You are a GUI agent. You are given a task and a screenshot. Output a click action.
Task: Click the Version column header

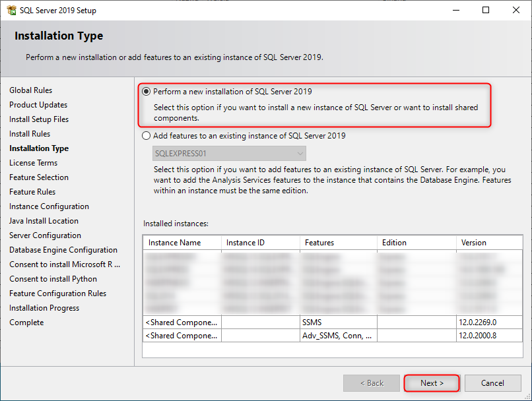pos(489,243)
